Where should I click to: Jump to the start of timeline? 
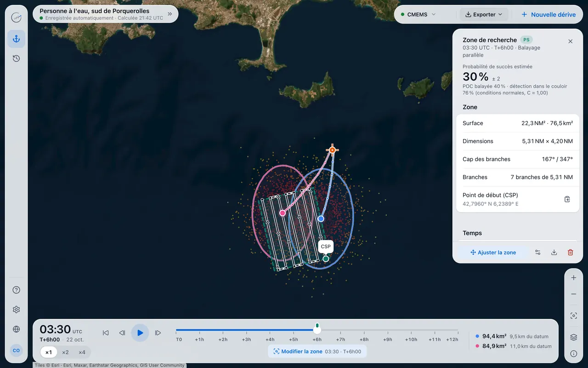pos(106,333)
